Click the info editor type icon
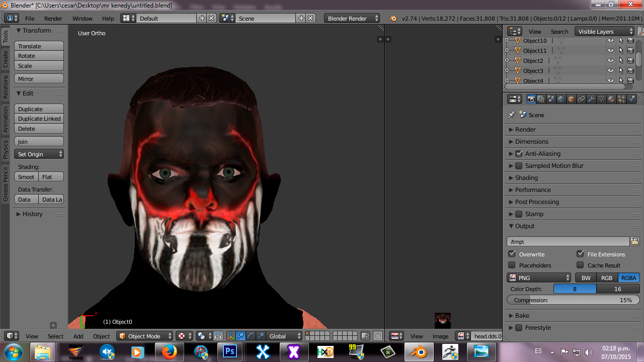Viewport: 644px width, 362px height. pos(12,18)
